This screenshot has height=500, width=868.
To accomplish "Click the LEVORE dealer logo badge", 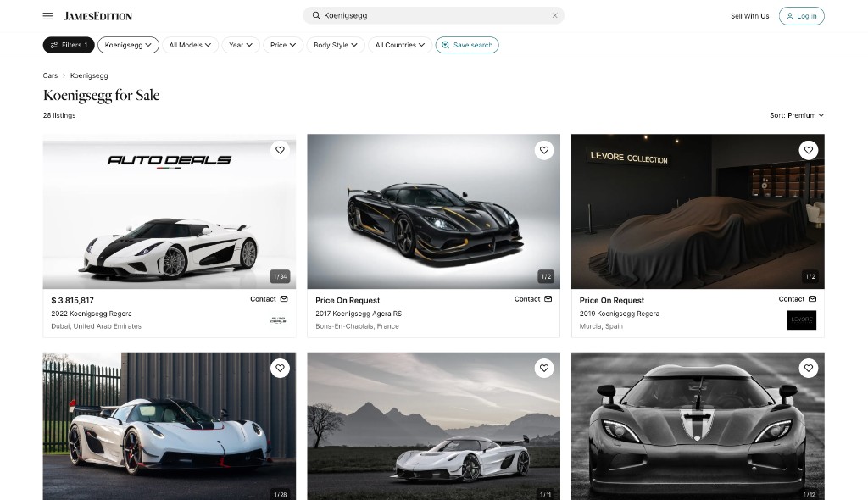I will point(801,319).
